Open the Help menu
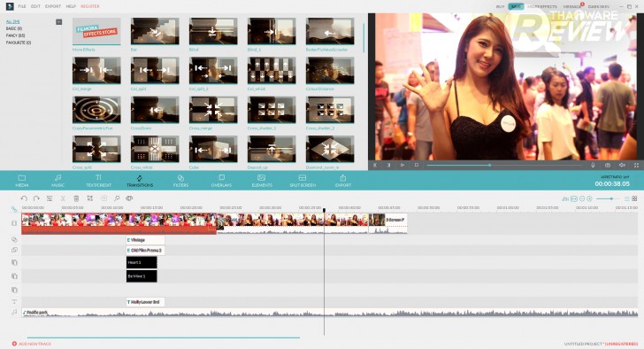This screenshot has height=349, width=644. point(71,6)
